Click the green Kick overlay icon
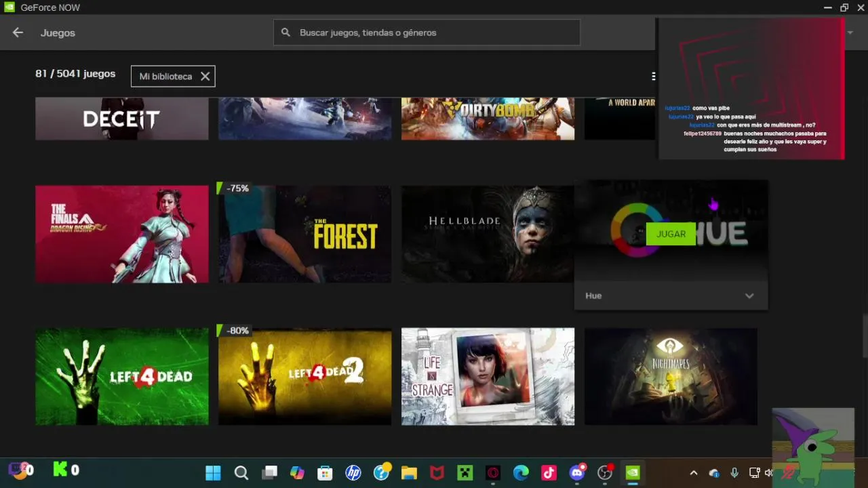868x488 pixels. [61, 469]
